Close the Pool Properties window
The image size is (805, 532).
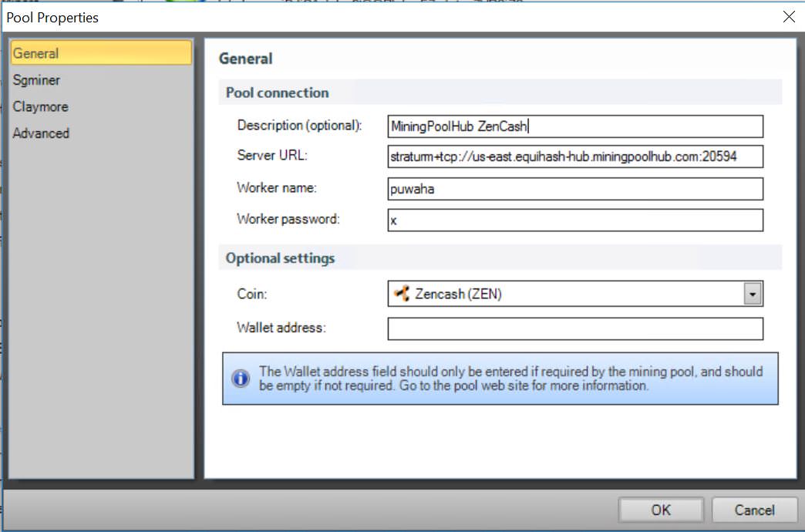click(789, 17)
